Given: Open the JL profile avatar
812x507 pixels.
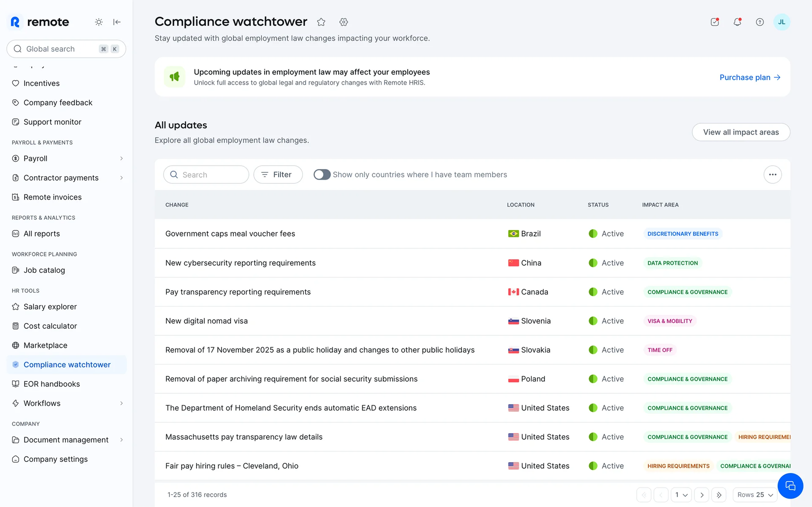Looking at the screenshot, I should [x=782, y=22].
